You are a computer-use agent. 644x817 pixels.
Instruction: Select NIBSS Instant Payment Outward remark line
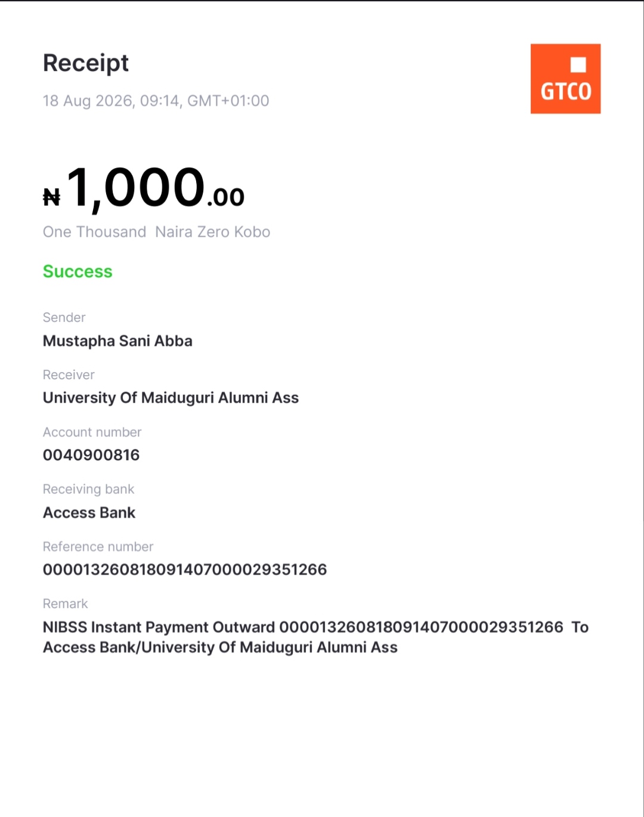tap(316, 627)
